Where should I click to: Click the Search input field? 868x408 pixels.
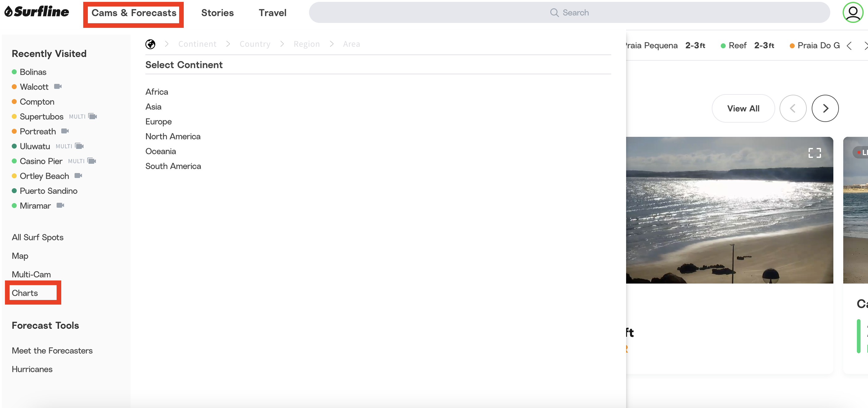click(569, 12)
